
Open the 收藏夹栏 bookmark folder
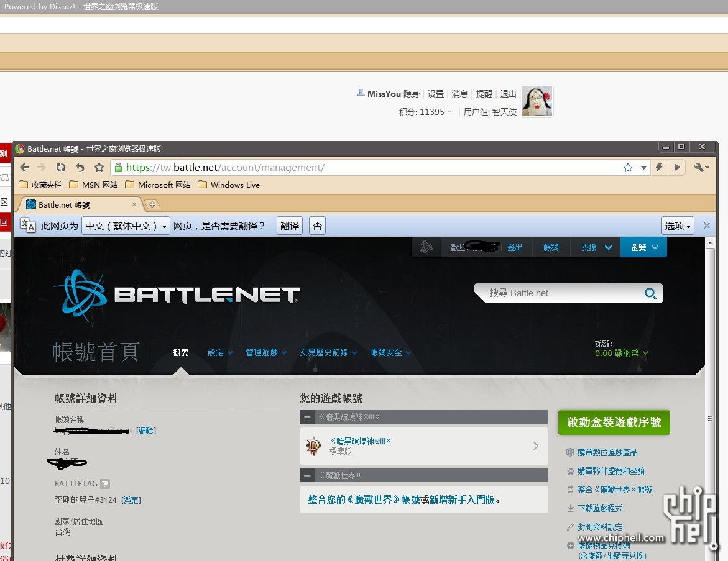click(x=40, y=185)
